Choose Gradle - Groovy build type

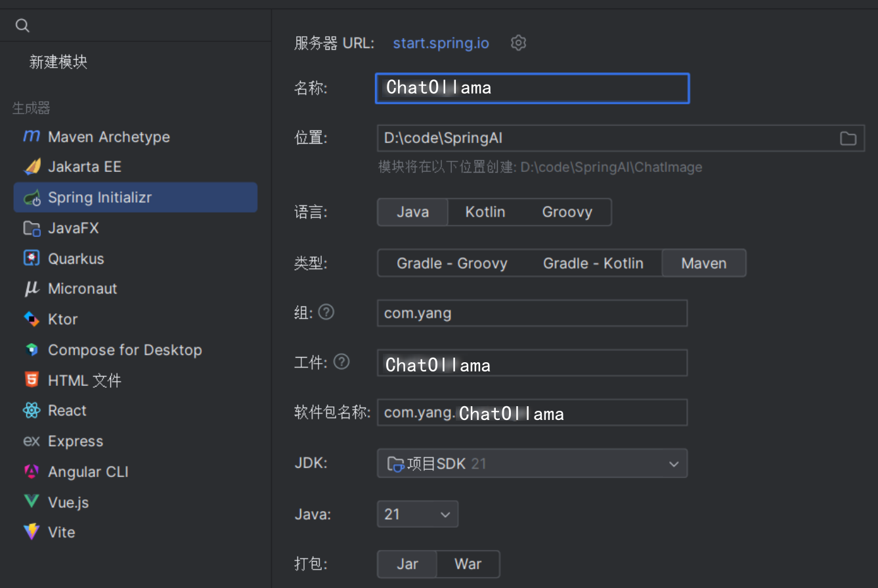pos(452,263)
